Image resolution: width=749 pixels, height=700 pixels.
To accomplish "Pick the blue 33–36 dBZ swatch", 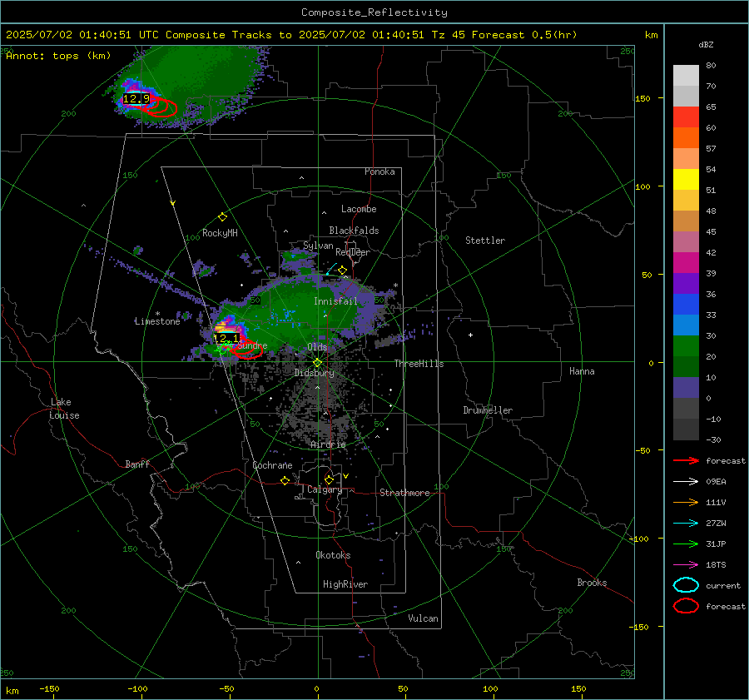I will click(x=686, y=305).
